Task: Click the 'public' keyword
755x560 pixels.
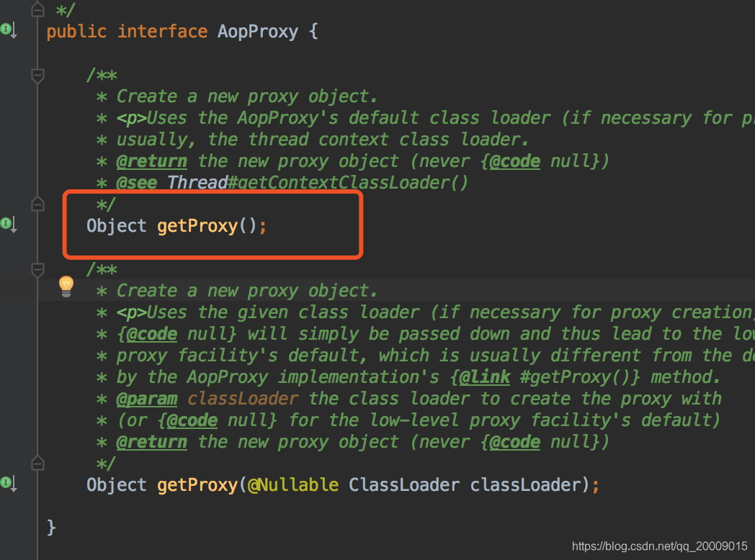Action: click(76, 32)
